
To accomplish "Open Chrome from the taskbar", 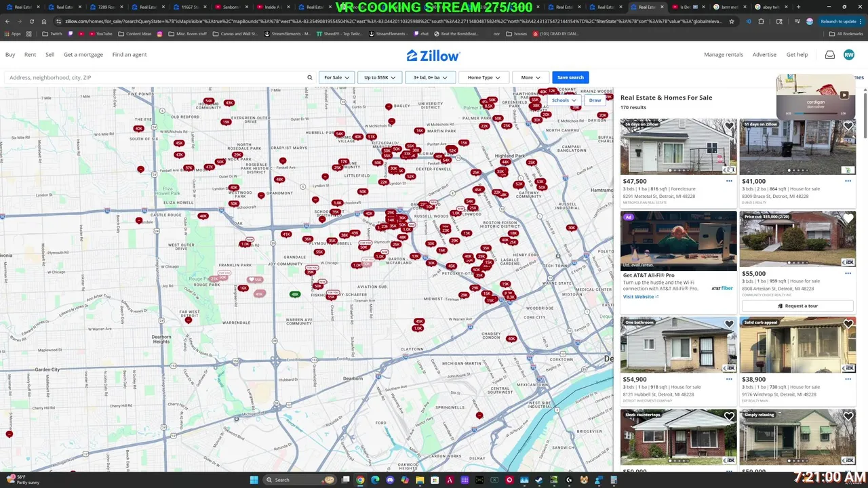I will click(x=360, y=480).
